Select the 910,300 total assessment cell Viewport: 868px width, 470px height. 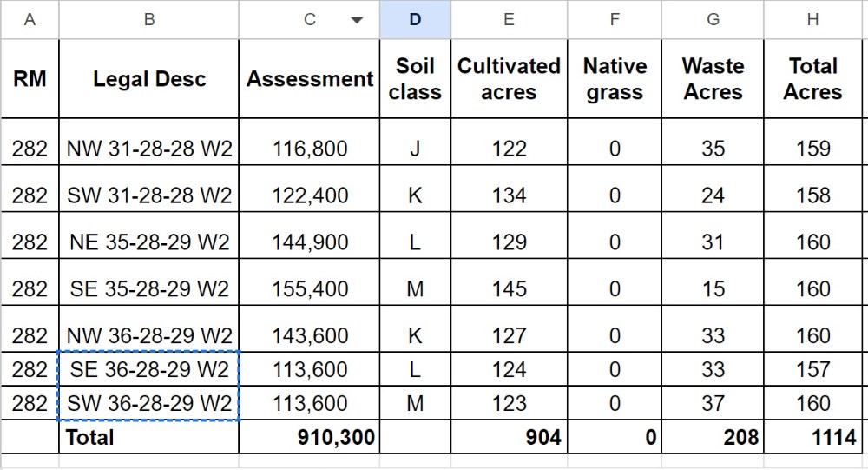(x=310, y=437)
